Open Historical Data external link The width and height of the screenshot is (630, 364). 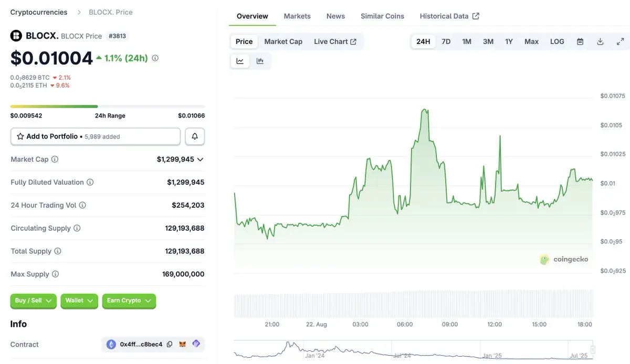[449, 16]
